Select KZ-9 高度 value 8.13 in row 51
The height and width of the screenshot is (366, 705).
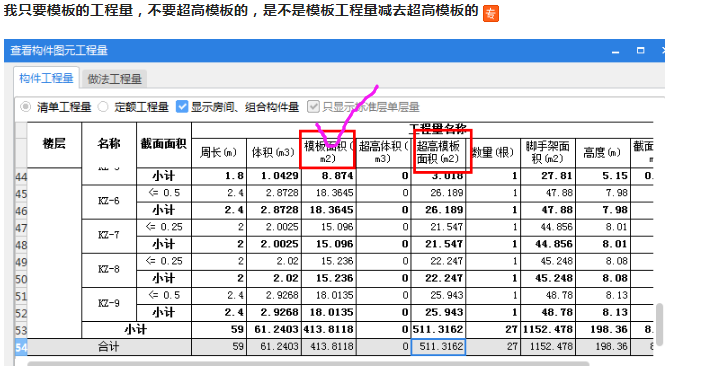pos(603,296)
